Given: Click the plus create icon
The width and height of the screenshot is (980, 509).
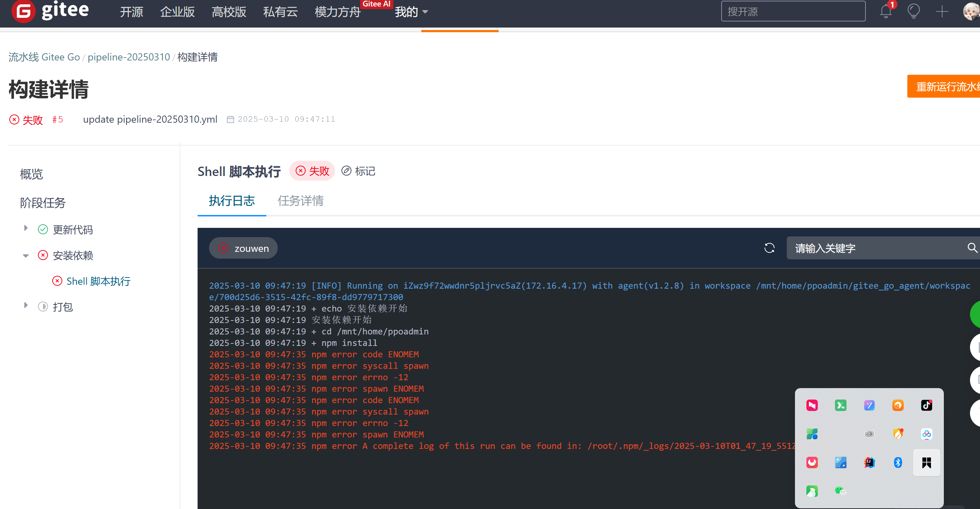Looking at the screenshot, I should click(942, 11).
